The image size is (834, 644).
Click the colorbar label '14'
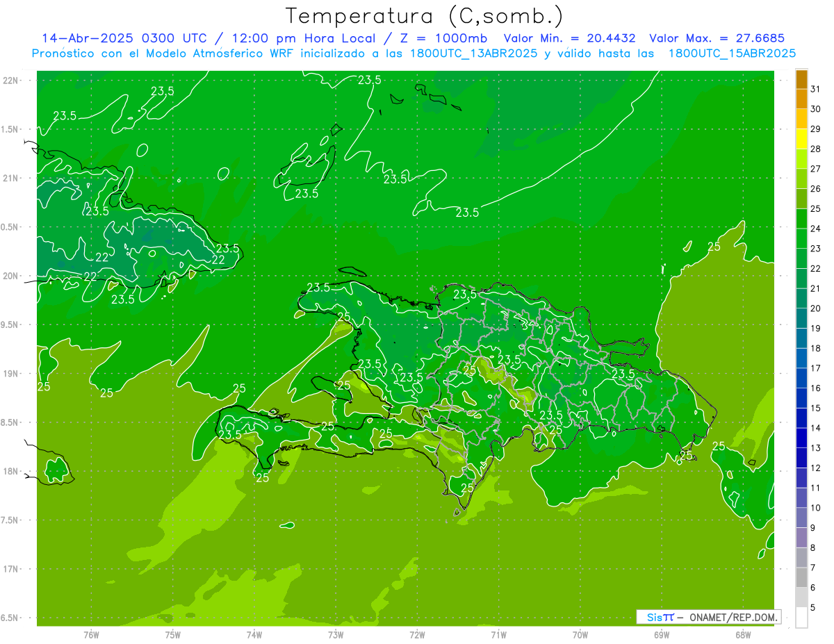(815, 428)
